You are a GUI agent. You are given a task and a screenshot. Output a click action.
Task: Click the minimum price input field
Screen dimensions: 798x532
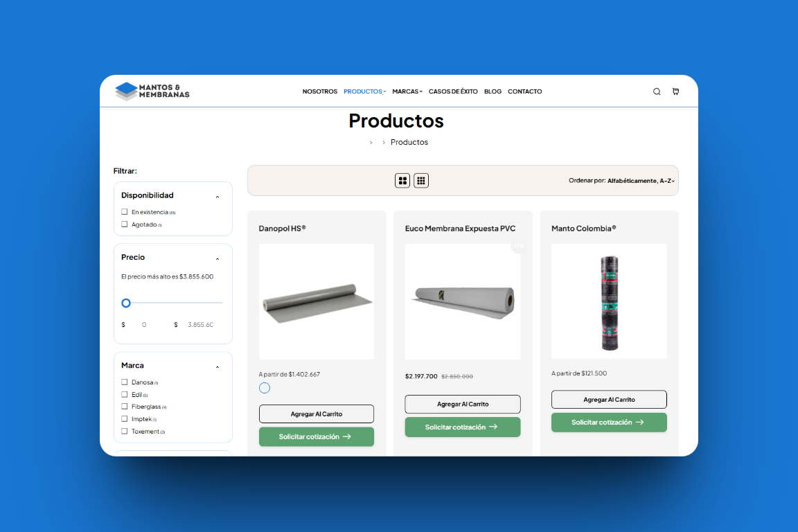click(144, 325)
